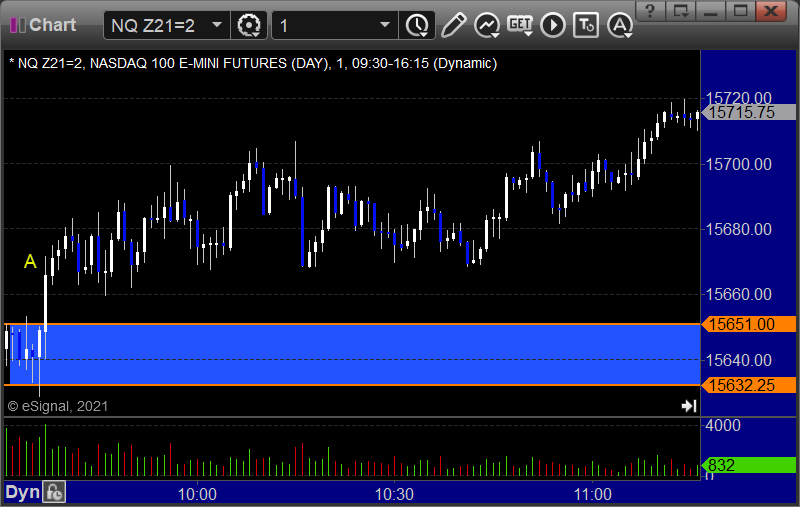Open the time template clock icon
The height and width of the screenshot is (507, 800).
pos(417,25)
